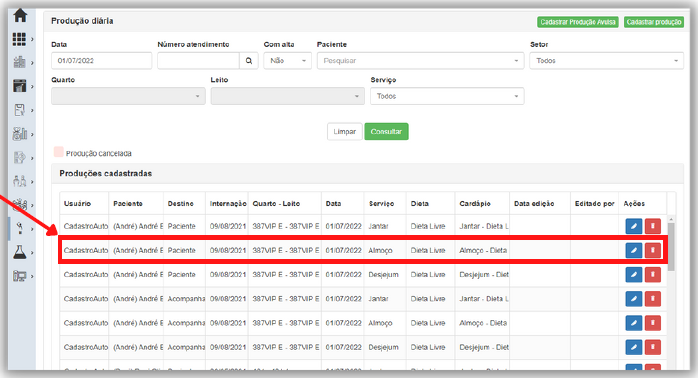Image resolution: width=698 pixels, height=378 pixels.
Task: Open the flask laboratory sidebar icon
Action: 20,252
